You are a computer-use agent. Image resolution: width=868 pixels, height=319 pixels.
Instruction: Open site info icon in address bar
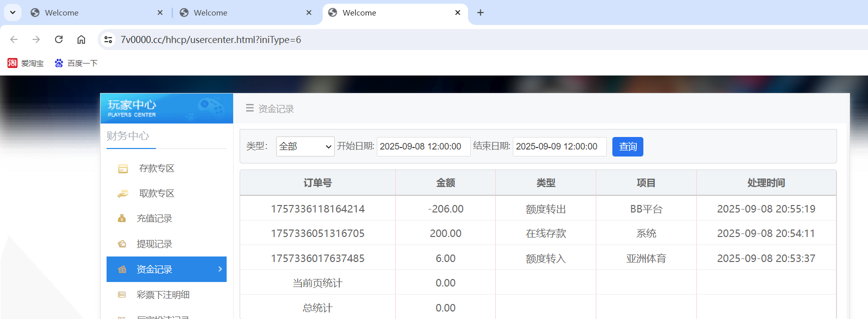click(108, 39)
